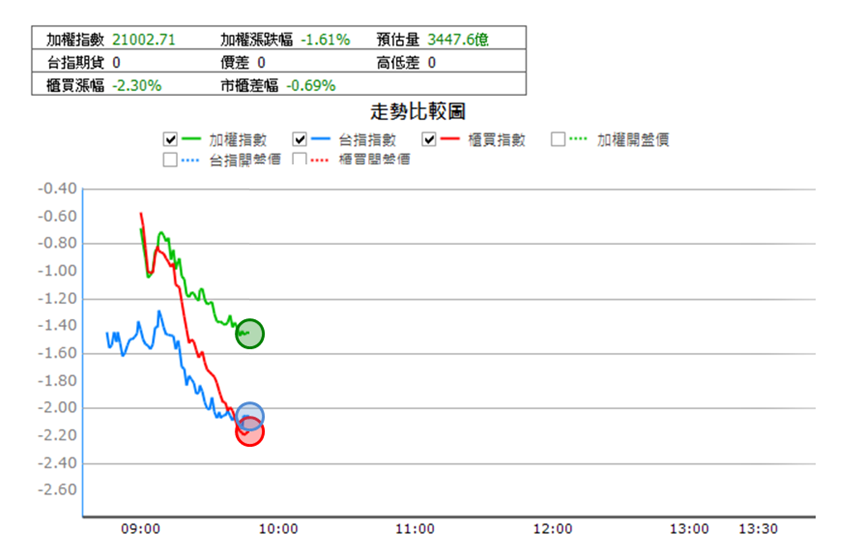Screen dimensions: 865x560
Task: Click the green 加權指數 legend line
Action: (x=191, y=139)
